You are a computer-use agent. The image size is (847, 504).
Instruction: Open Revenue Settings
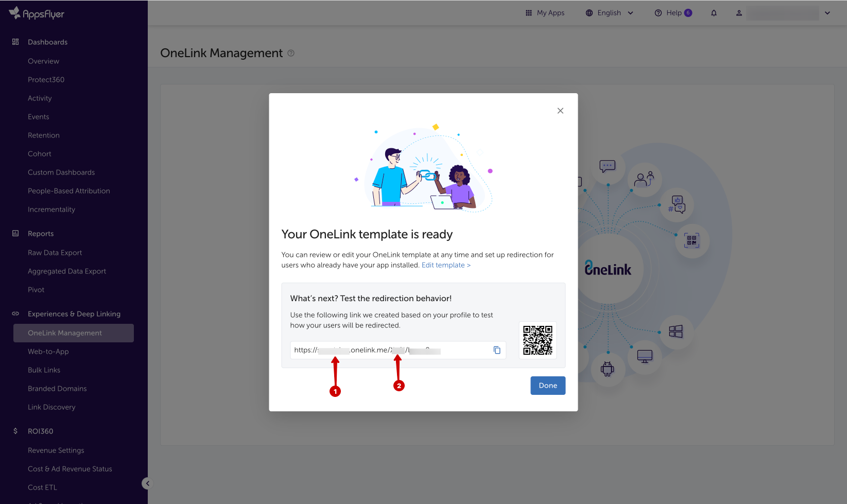(56, 450)
